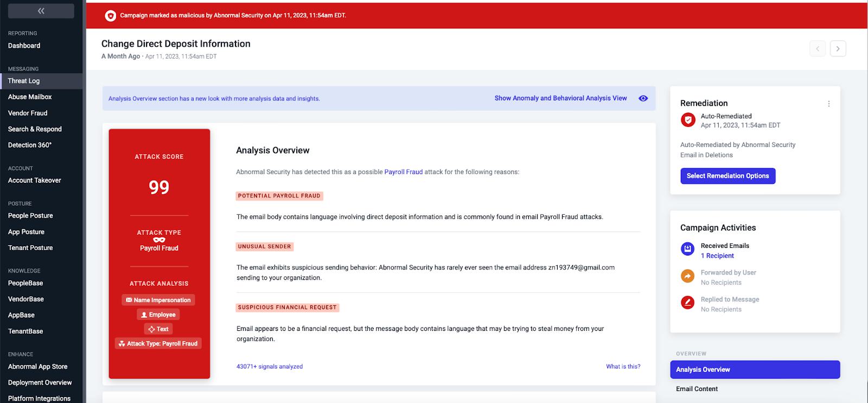Open Threat Log in the sidebar
Image resolution: width=868 pixels, height=403 pixels.
[x=41, y=81]
